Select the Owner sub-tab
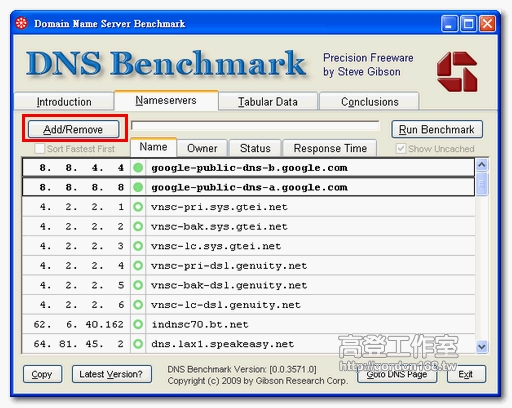Image resolution: width=512 pixels, height=408 pixels. click(x=202, y=148)
